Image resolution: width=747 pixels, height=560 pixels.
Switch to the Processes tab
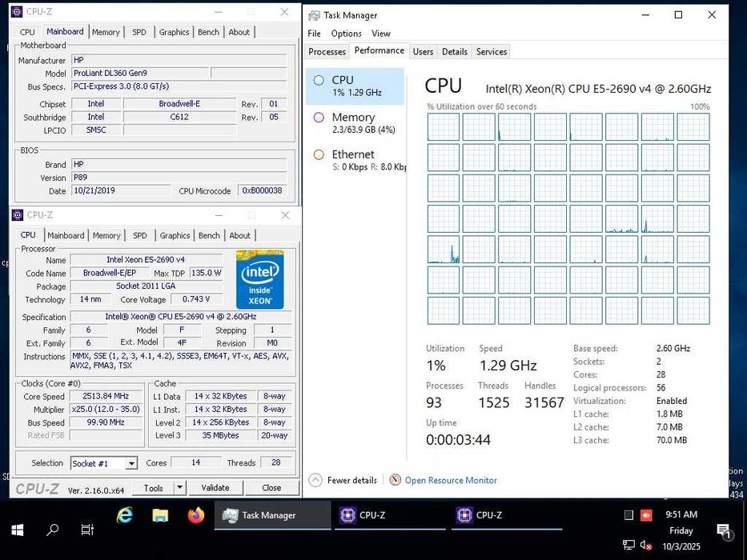point(327,51)
